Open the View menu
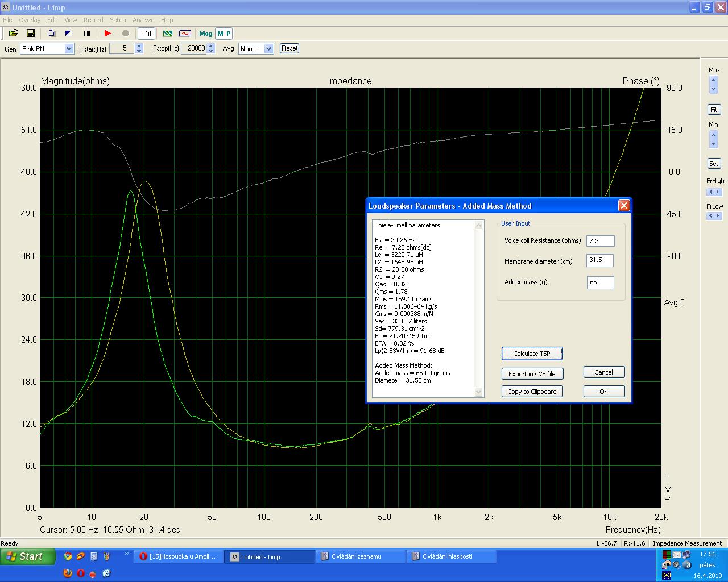Image resolution: width=728 pixels, height=582 pixels. coord(71,20)
